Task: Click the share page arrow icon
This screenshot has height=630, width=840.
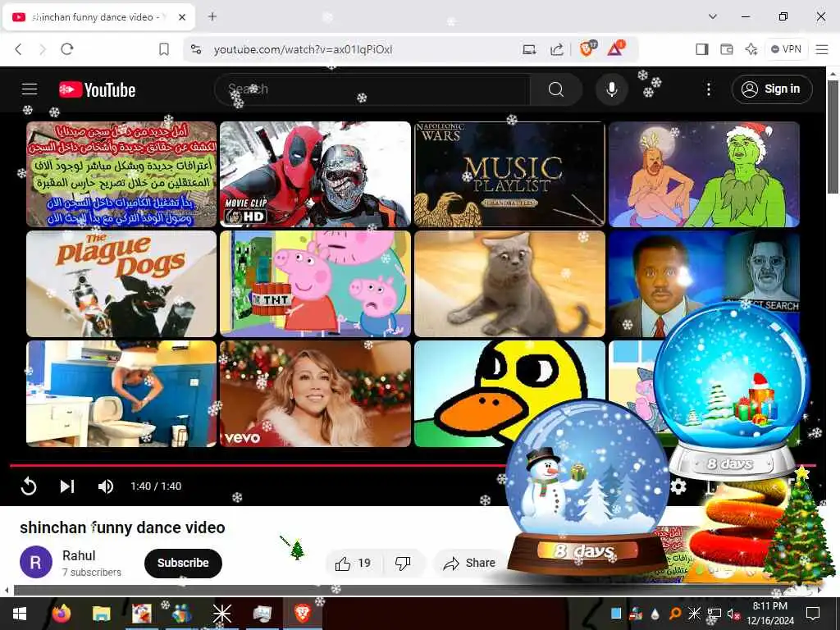Action: [x=557, y=50]
